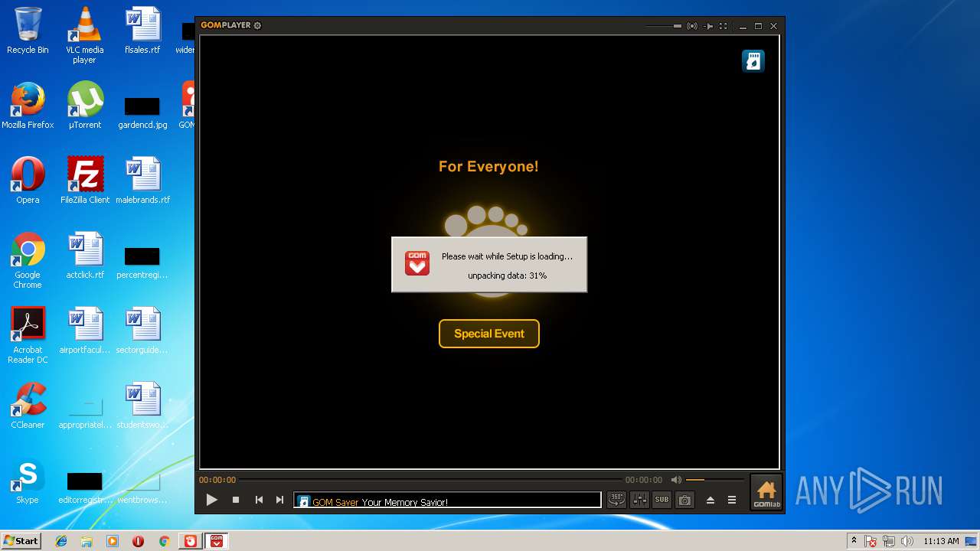Click the 'For Everyone!' heading

click(488, 166)
